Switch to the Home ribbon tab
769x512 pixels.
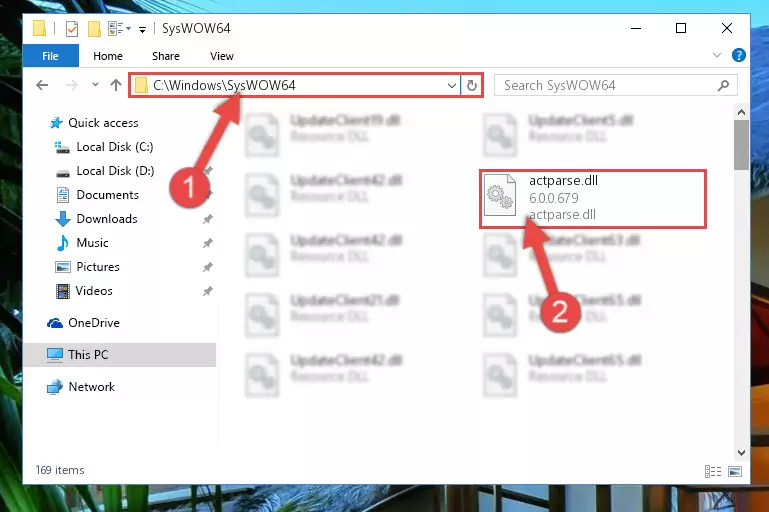(x=108, y=56)
